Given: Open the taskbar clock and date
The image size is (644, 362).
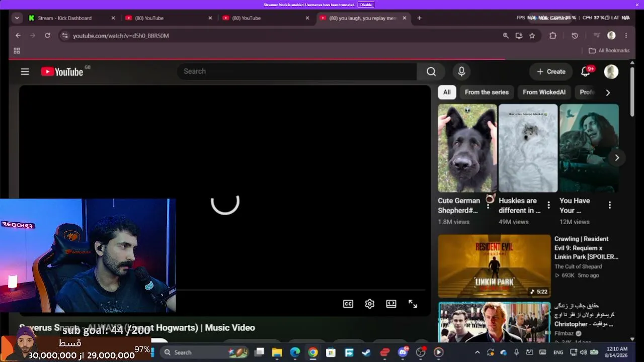Looking at the screenshot, I should click(617, 352).
